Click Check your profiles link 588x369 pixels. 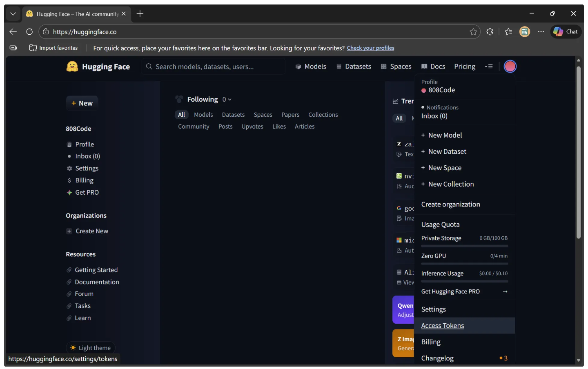[x=370, y=48]
